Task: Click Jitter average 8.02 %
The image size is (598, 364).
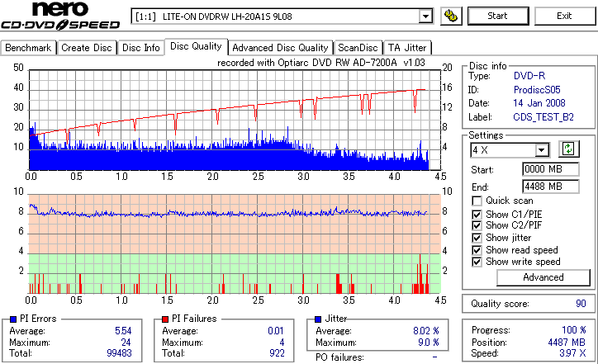Action: [426, 331]
